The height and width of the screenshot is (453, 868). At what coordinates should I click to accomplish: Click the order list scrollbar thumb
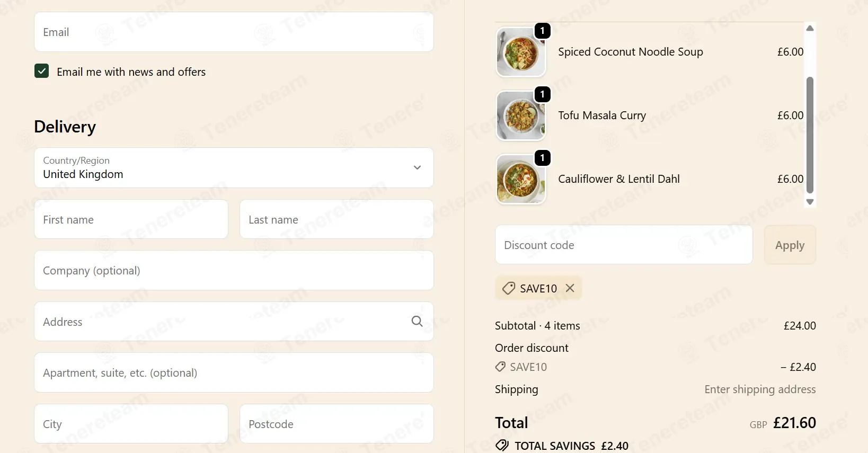click(809, 135)
